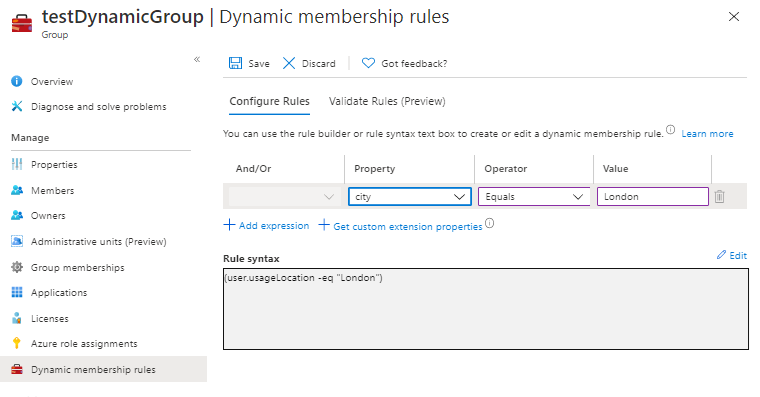Click the Properties sliders icon
760x397 pixels.
click(16, 164)
